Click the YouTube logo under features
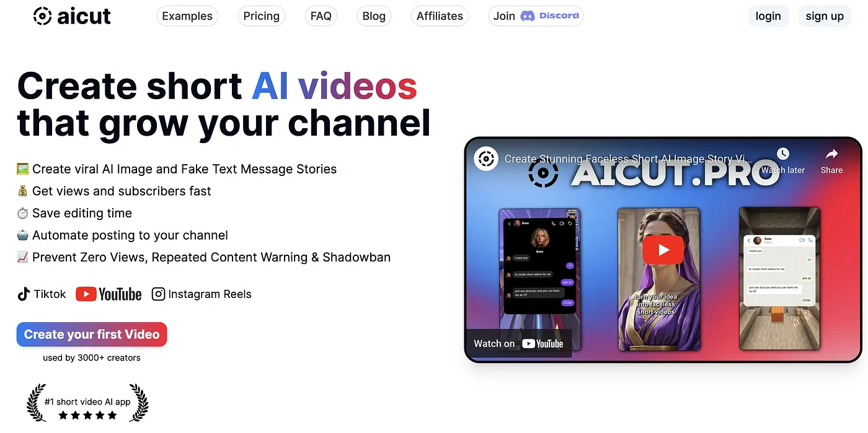 coord(108,294)
